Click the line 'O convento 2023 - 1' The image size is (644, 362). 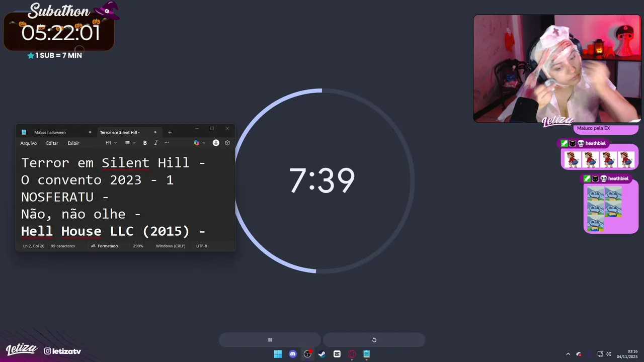tap(97, 180)
